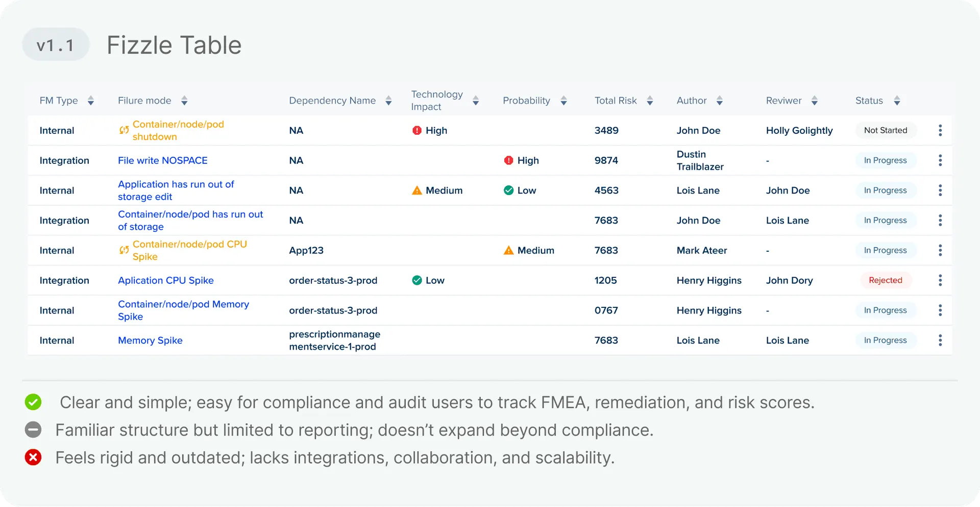Open kebab menu for File write NOSPACE row
The width and height of the screenshot is (980, 507).
940,160
